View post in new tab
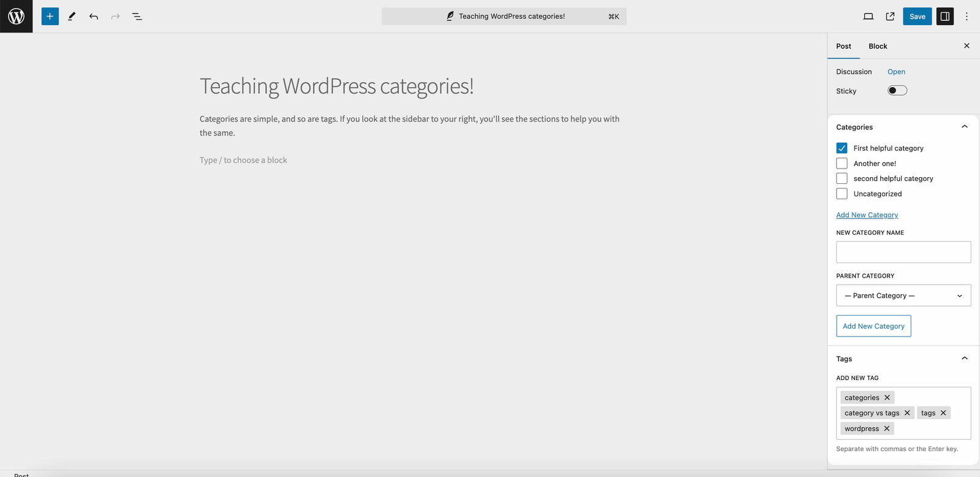Image resolution: width=980 pixels, height=477 pixels. [890, 17]
